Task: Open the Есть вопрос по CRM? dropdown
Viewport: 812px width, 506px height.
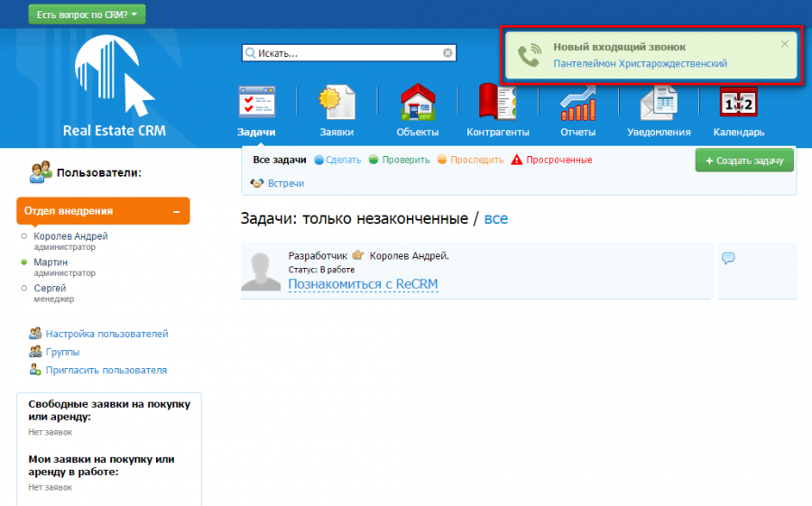Action: 87,14
